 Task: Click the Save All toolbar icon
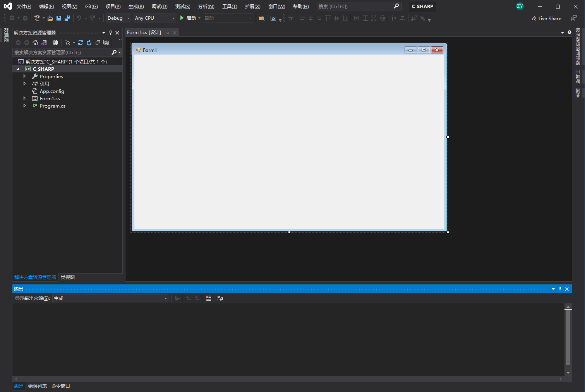(67, 18)
